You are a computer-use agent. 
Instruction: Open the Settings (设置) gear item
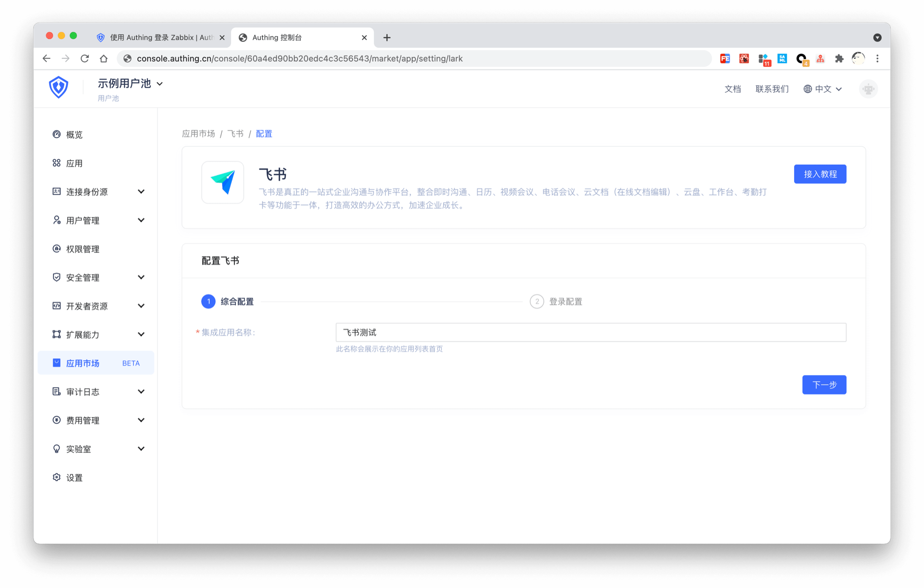[x=74, y=478]
